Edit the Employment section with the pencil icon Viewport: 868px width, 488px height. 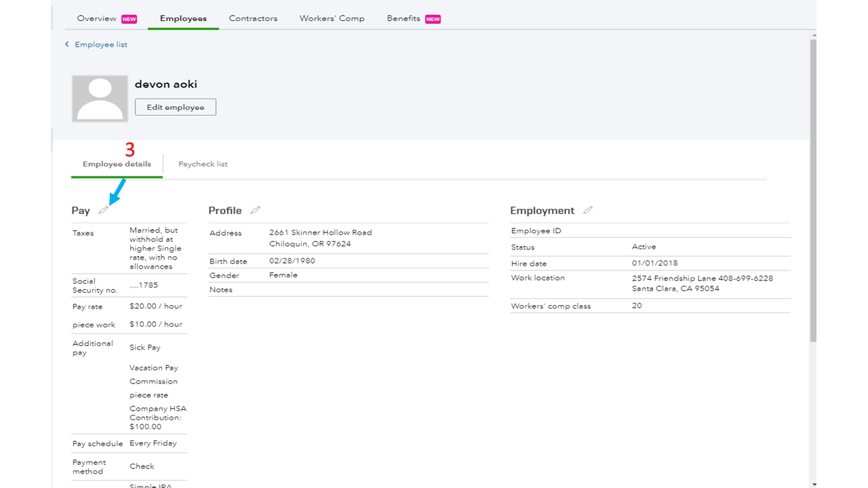tap(587, 210)
